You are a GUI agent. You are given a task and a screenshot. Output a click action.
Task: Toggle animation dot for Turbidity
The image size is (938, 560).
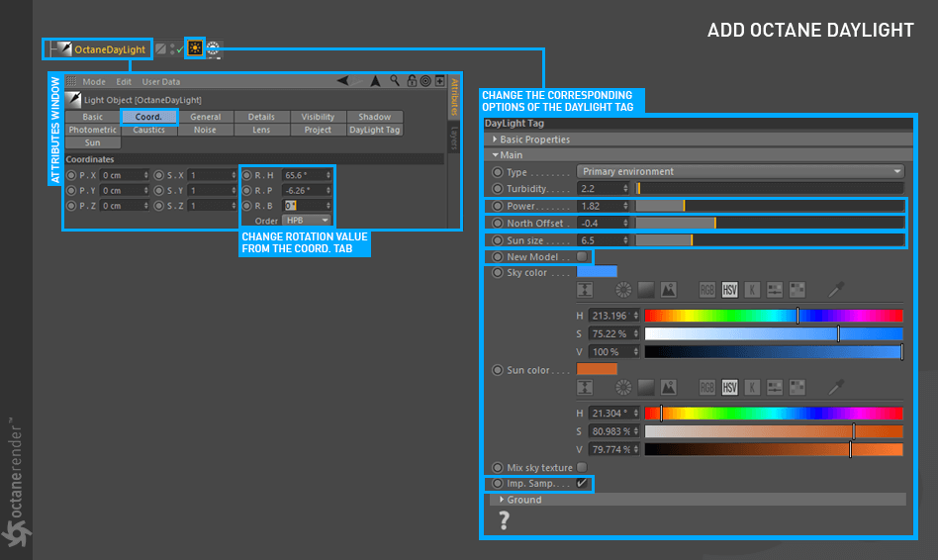pyautogui.click(x=497, y=188)
